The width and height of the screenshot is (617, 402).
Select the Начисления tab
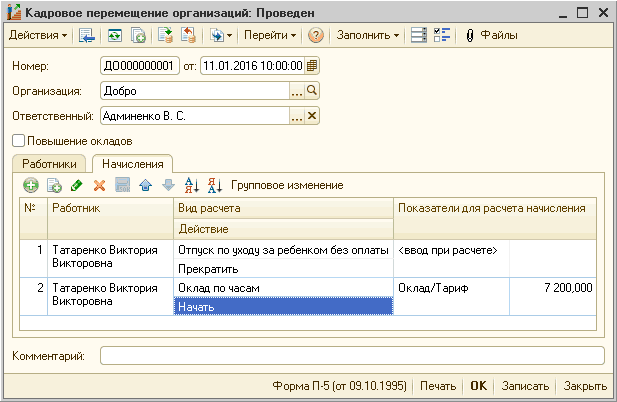tap(133, 164)
